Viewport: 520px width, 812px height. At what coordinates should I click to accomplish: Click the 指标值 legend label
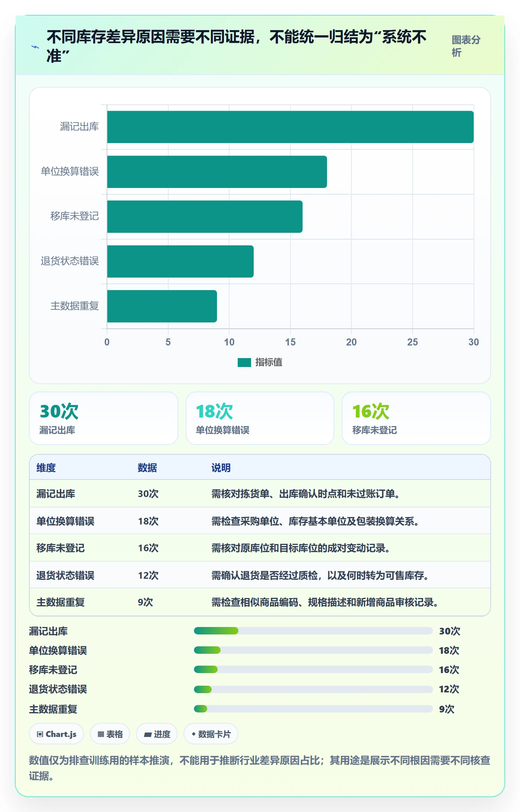[x=269, y=362]
